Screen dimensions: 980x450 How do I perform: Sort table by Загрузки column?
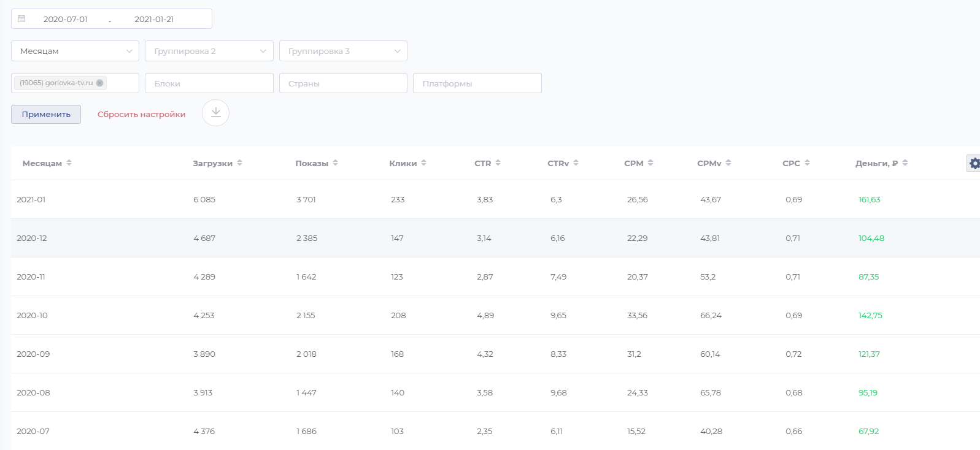[239, 163]
